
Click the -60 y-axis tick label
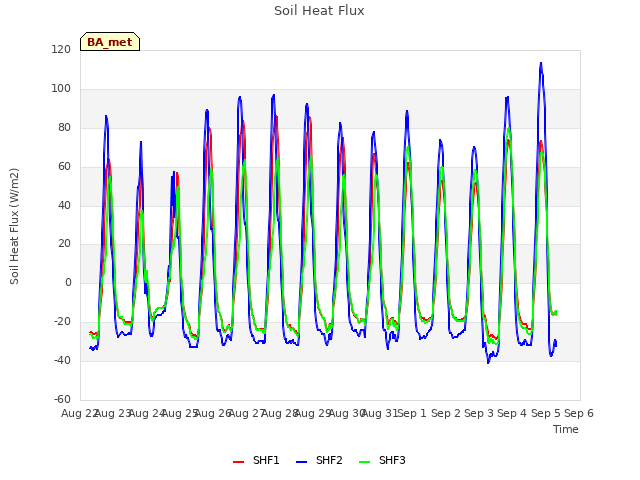click(x=62, y=399)
